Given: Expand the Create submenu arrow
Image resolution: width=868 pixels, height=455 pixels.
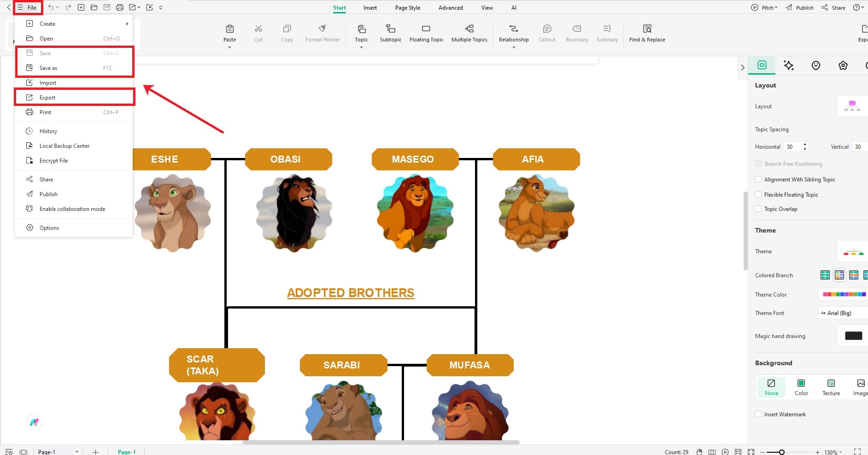Looking at the screenshot, I should point(127,23).
